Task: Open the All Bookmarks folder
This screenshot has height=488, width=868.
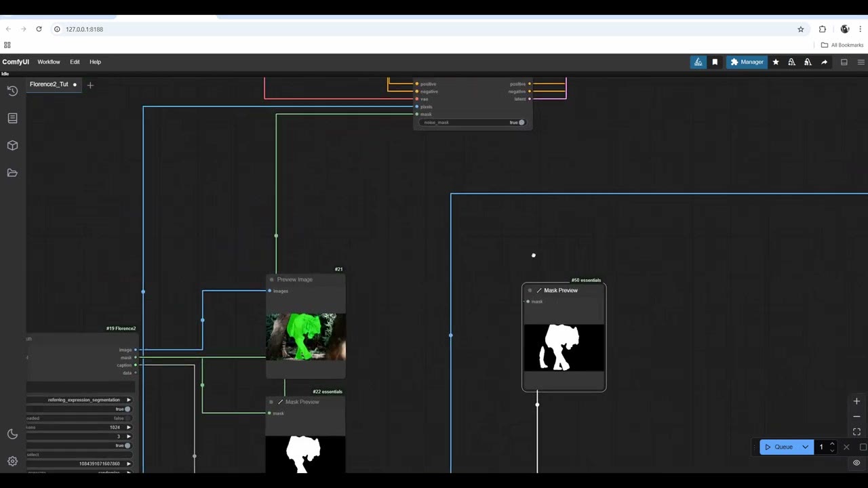Action: coord(842,45)
